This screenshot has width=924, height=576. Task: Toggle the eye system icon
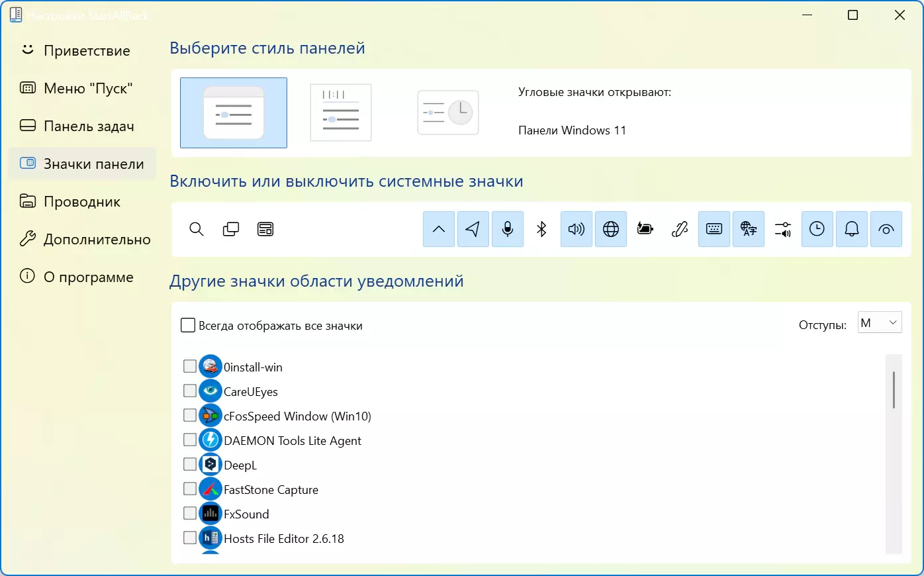click(886, 229)
